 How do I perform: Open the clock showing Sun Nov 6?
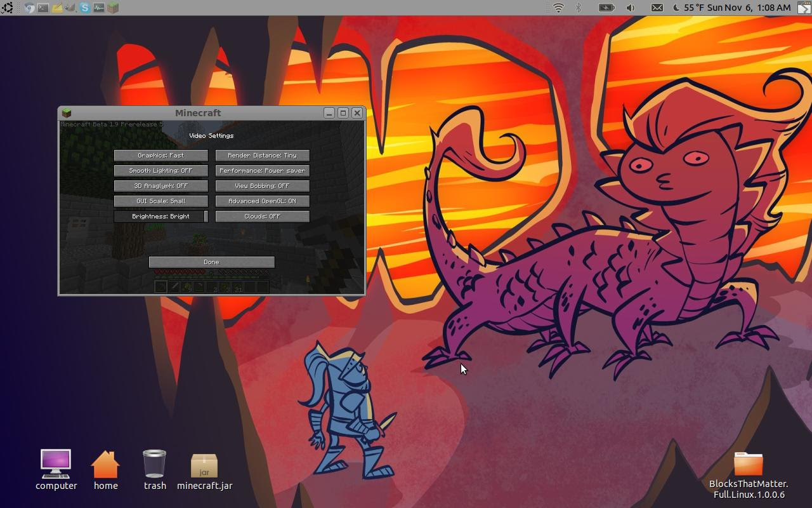coord(749,8)
